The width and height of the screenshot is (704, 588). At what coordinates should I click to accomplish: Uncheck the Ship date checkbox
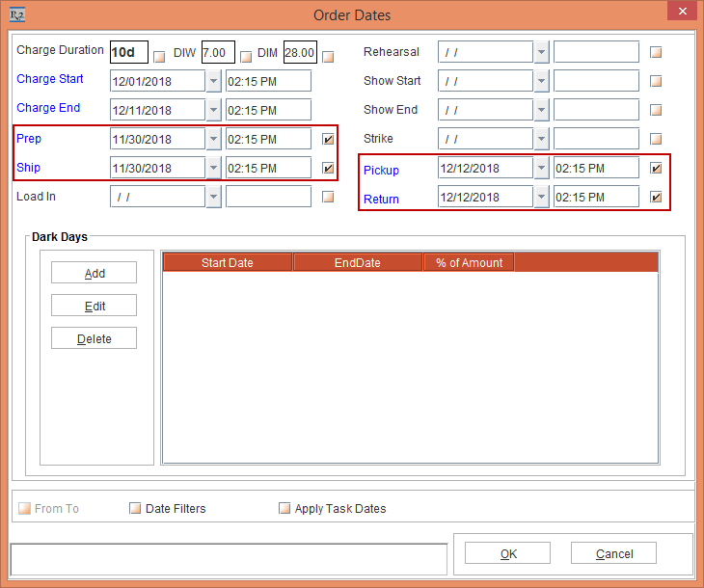click(x=328, y=168)
